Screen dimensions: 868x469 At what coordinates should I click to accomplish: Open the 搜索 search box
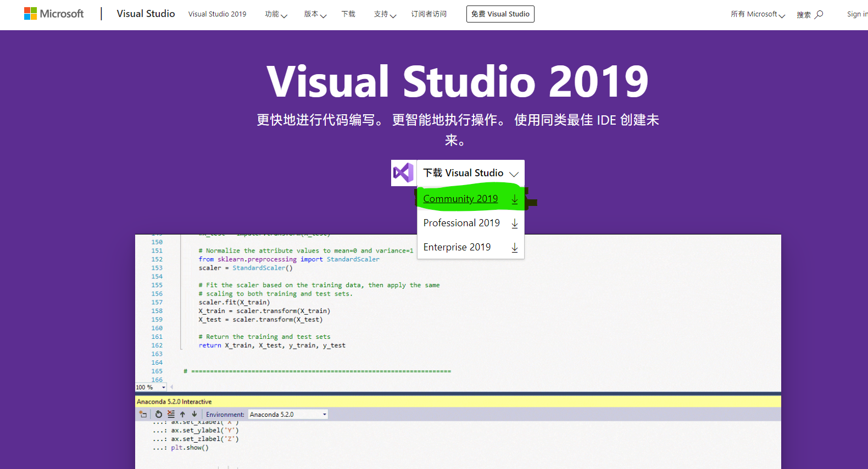810,14
